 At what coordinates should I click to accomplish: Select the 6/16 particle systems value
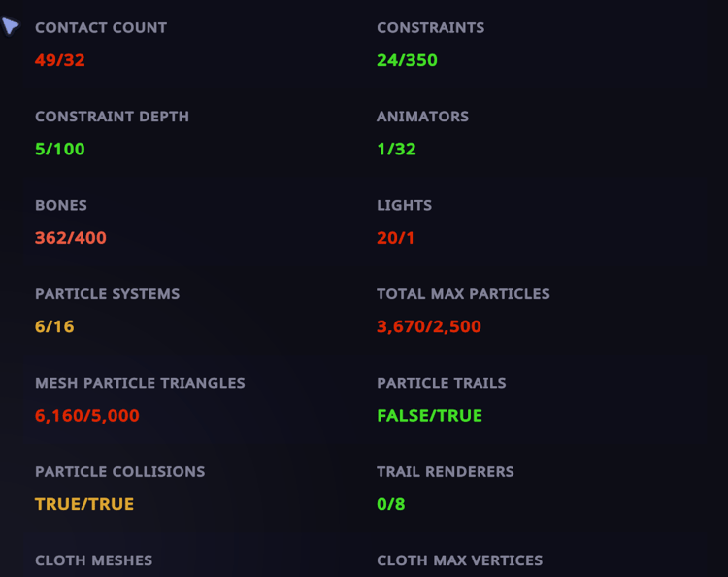coord(54,326)
